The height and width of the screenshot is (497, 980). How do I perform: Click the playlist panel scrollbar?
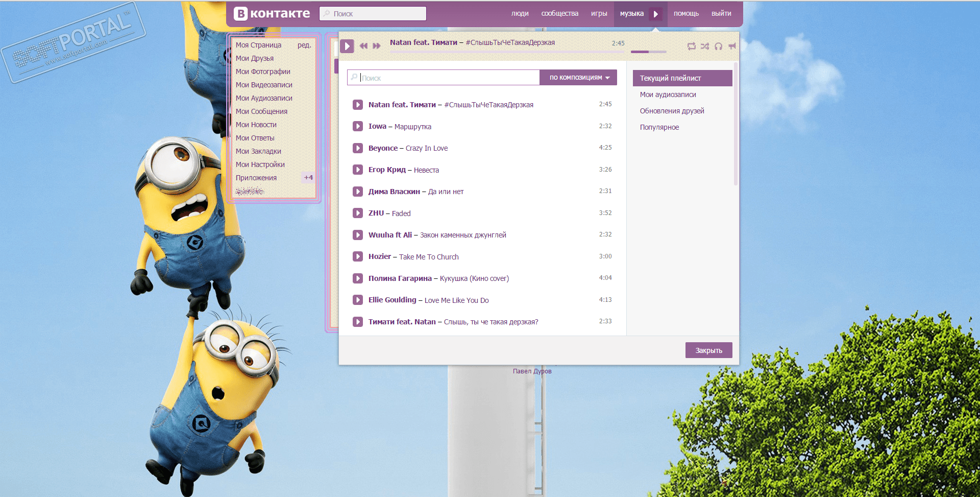coord(736,124)
